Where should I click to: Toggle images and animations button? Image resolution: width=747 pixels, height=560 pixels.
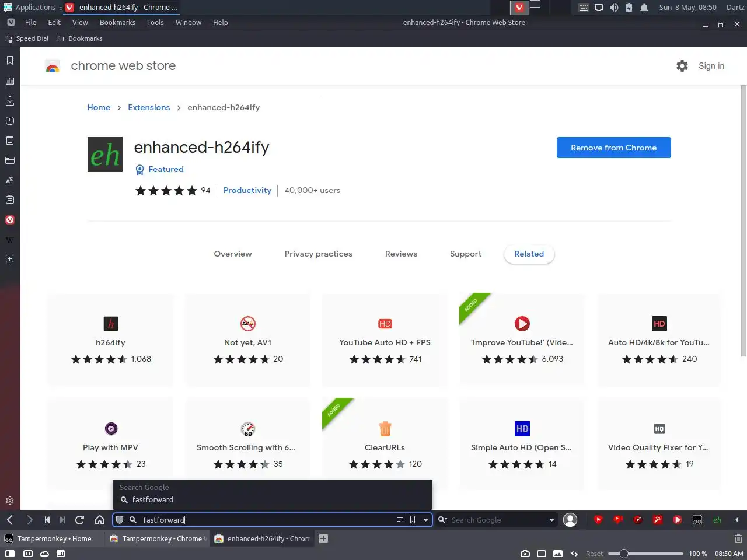coord(558,554)
